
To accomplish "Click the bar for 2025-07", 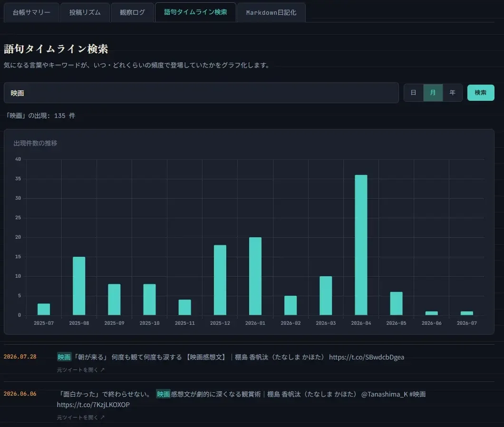I will (x=44, y=310).
